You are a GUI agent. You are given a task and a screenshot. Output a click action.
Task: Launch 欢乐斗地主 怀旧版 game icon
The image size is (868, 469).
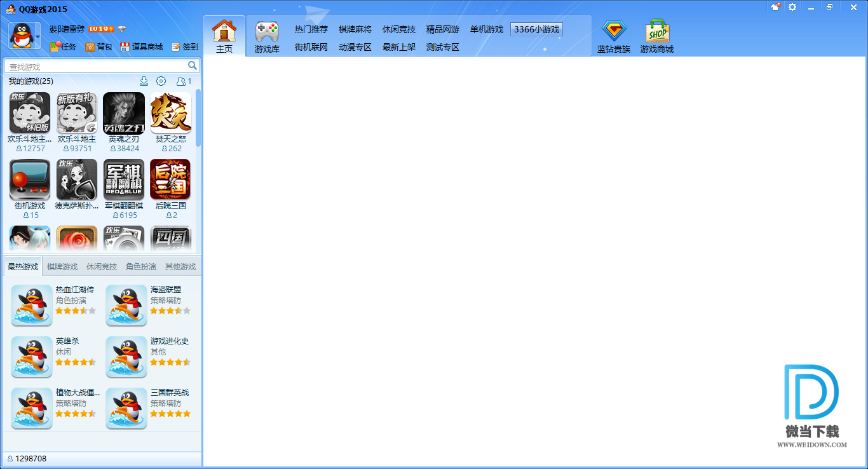click(30, 112)
